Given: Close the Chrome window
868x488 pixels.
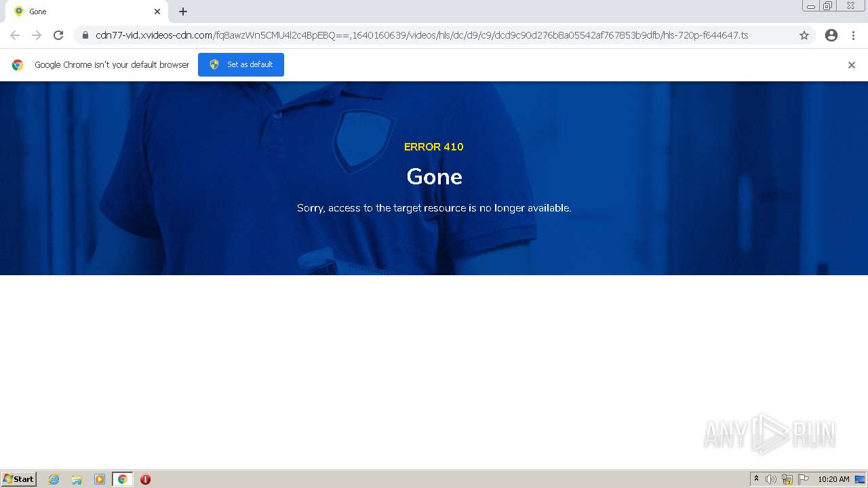Looking at the screenshot, I should [850, 6].
